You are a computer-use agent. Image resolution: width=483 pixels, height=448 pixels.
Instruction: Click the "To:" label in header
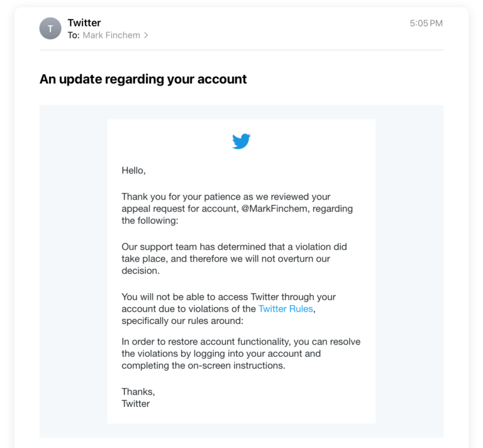[74, 35]
